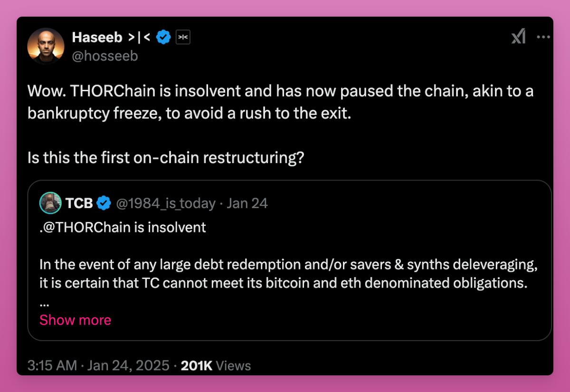Click the @hosseeb handle
The height and width of the screenshot is (392, 570).
[105, 56]
